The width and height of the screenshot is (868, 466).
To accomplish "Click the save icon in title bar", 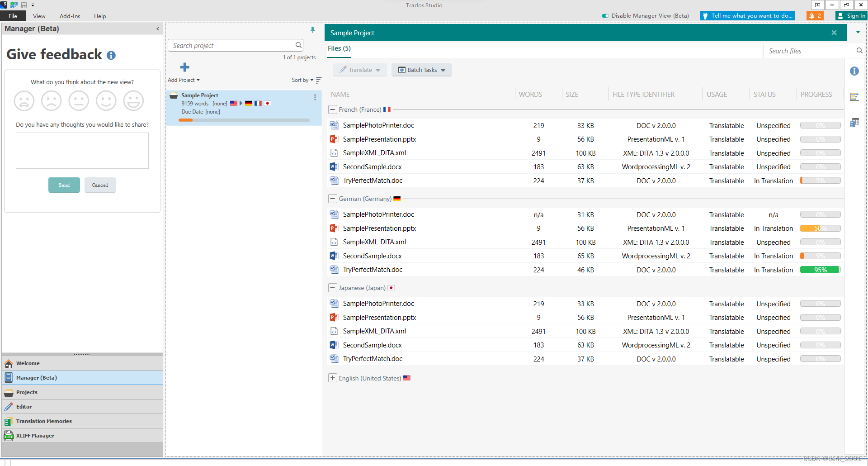I will coord(24,5).
